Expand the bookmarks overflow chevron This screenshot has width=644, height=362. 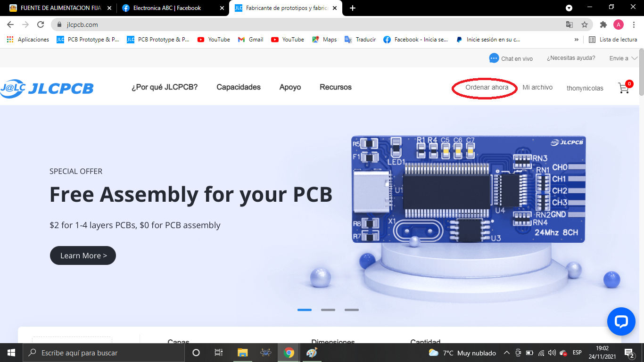576,40
